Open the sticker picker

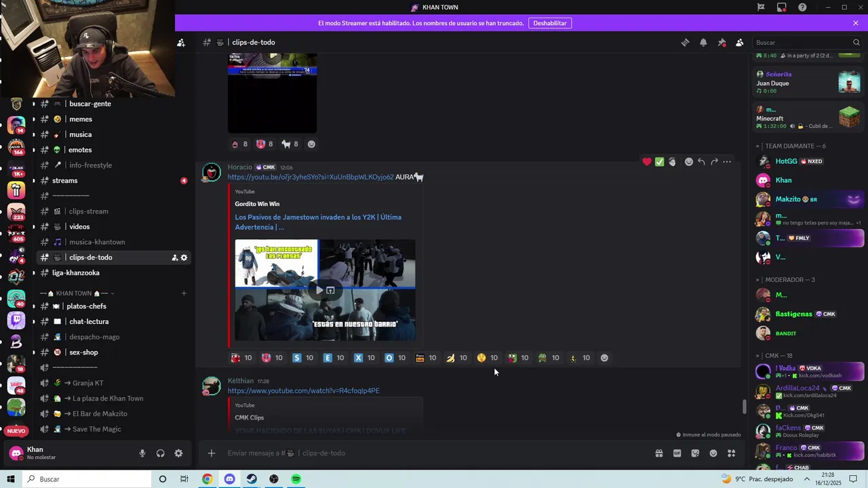(x=695, y=453)
